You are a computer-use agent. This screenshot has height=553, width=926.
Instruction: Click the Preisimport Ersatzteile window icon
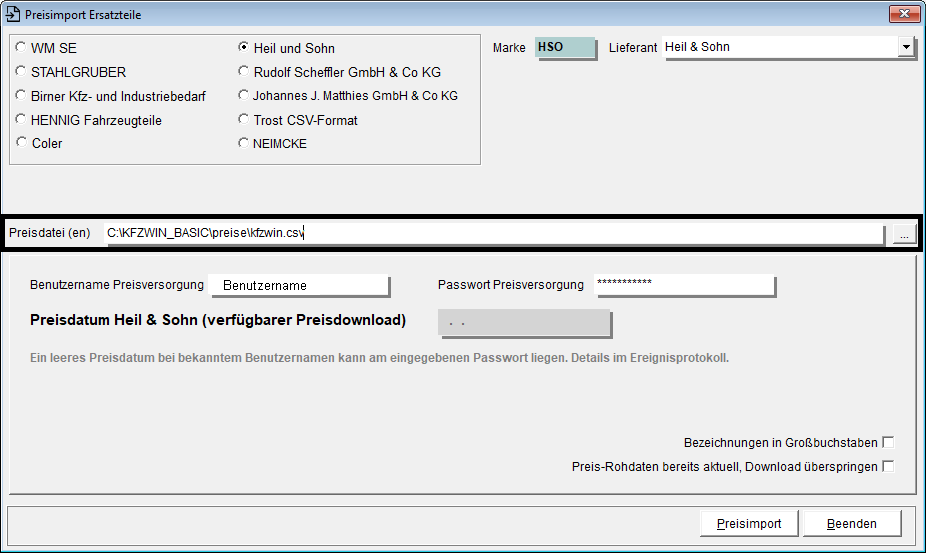pos(12,14)
